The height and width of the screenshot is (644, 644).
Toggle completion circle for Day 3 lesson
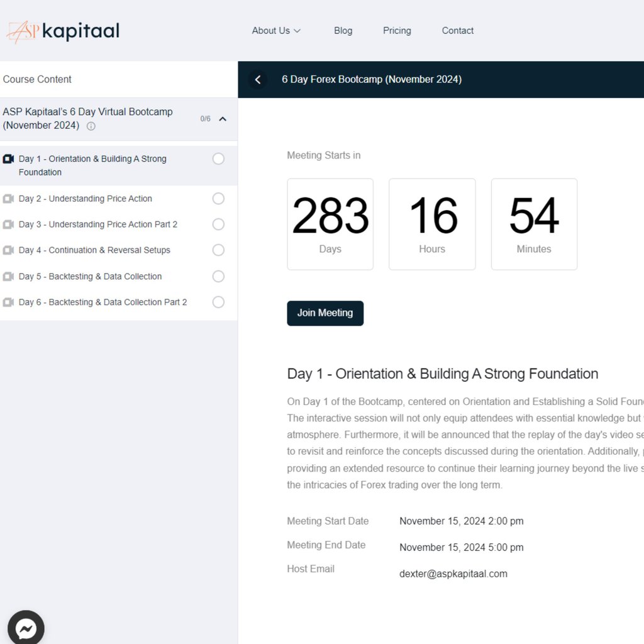pyautogui.click(x=218, y=225)
